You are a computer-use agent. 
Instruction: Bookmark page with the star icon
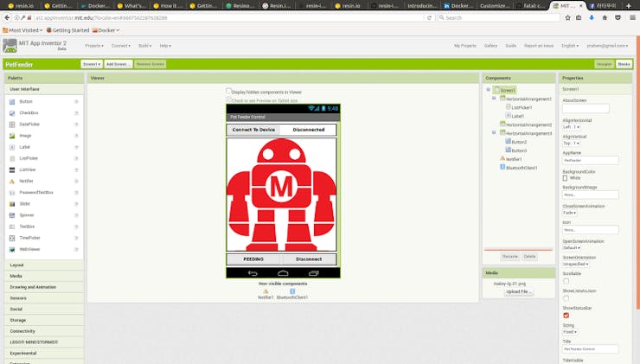pyautogui.click(x=567, y=18)
